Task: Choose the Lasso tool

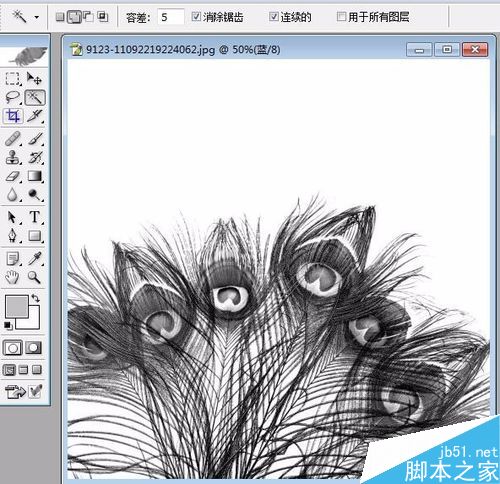Action: (x=13, y=97)
